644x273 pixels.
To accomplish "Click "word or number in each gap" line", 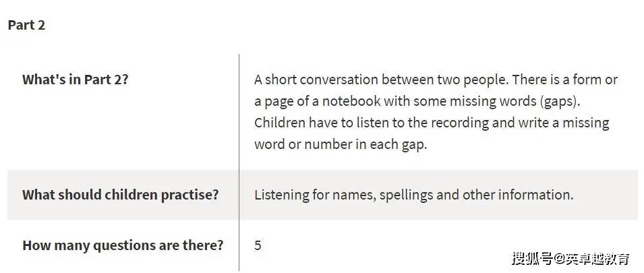I will 341,144.
